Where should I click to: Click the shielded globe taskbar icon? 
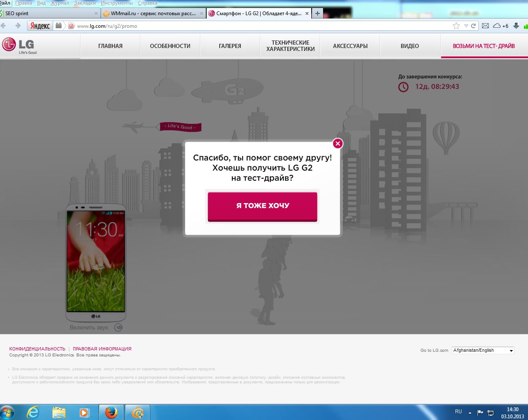click(137, 412)
